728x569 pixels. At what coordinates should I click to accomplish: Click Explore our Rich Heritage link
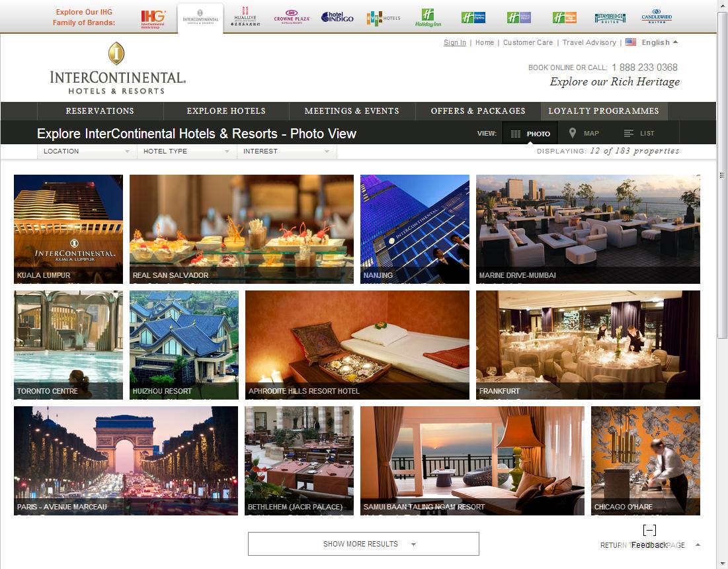pyautogui.click(x=615, y=82)
